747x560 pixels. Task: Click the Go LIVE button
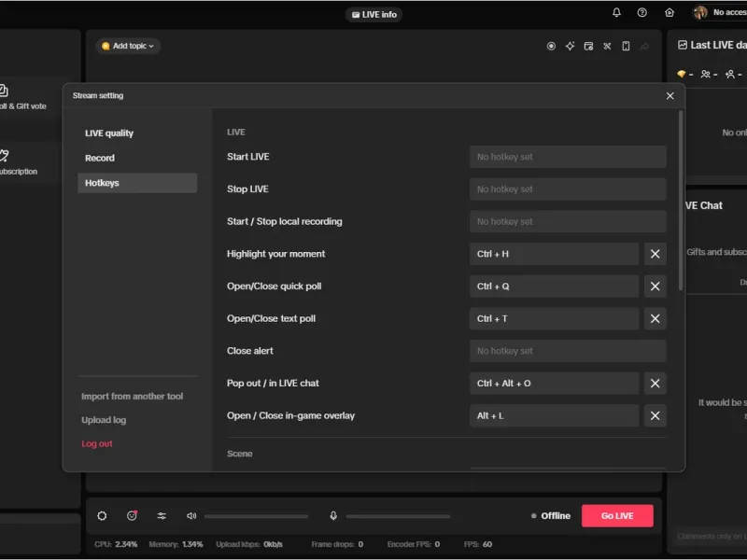coord(617,516)
